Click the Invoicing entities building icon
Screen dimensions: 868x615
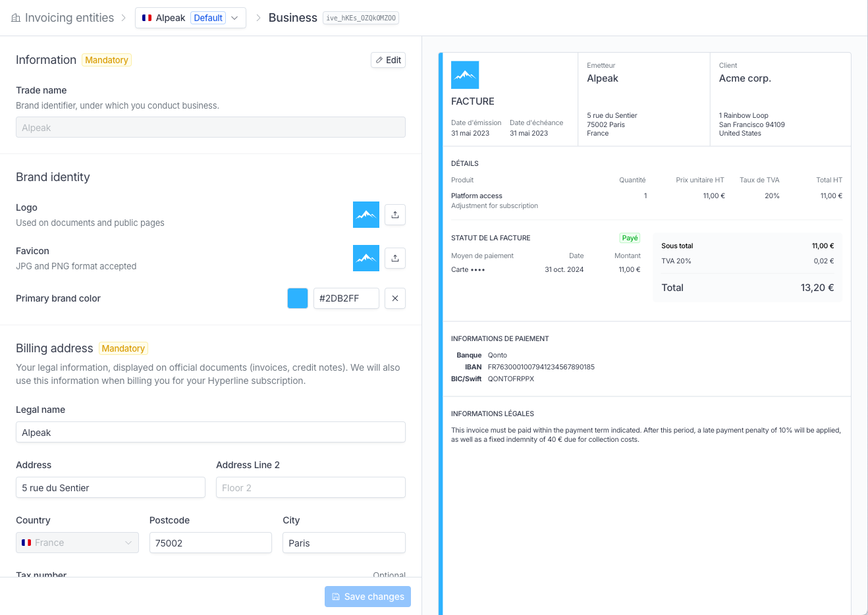[16, 18]
